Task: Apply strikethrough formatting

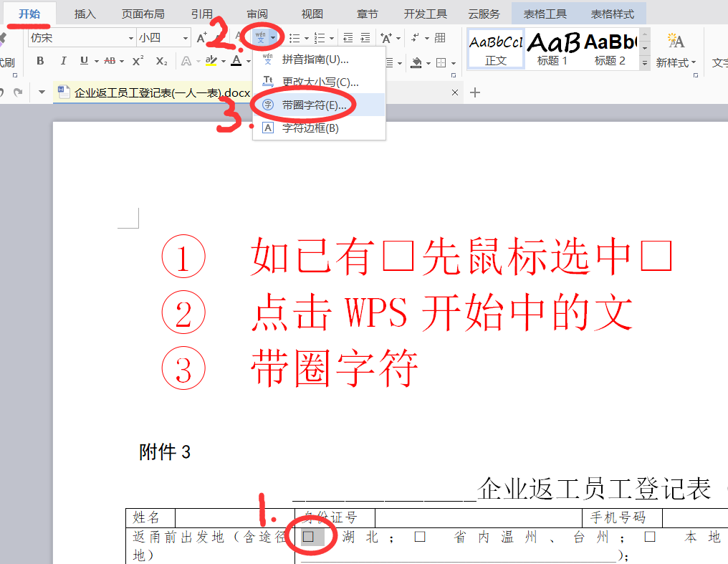Action: [110, 61]
